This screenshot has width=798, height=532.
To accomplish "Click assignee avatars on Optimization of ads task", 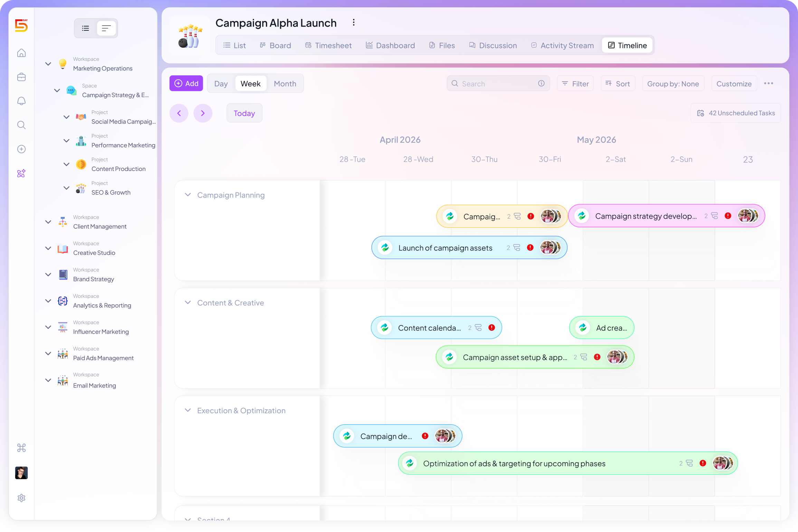I will (723, 463).
